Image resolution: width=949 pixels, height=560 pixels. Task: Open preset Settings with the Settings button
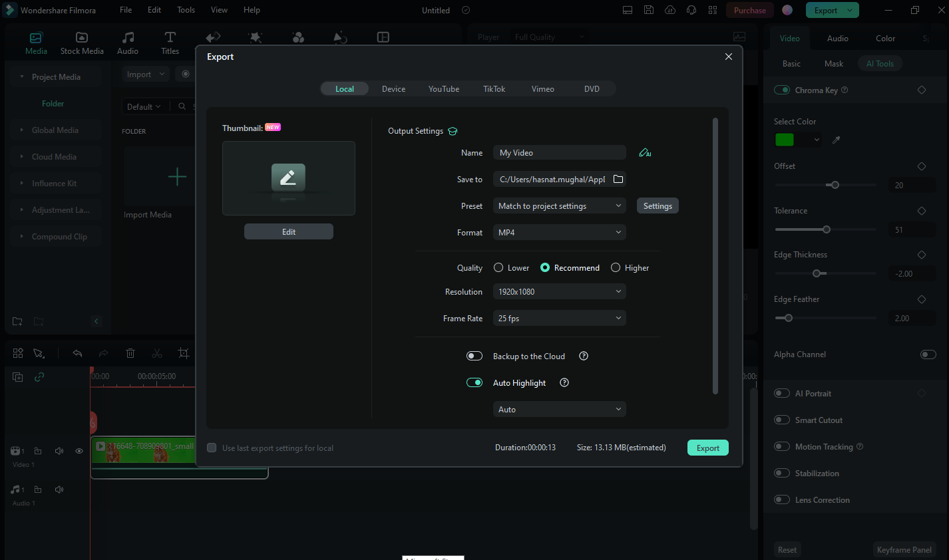(658, 206)
